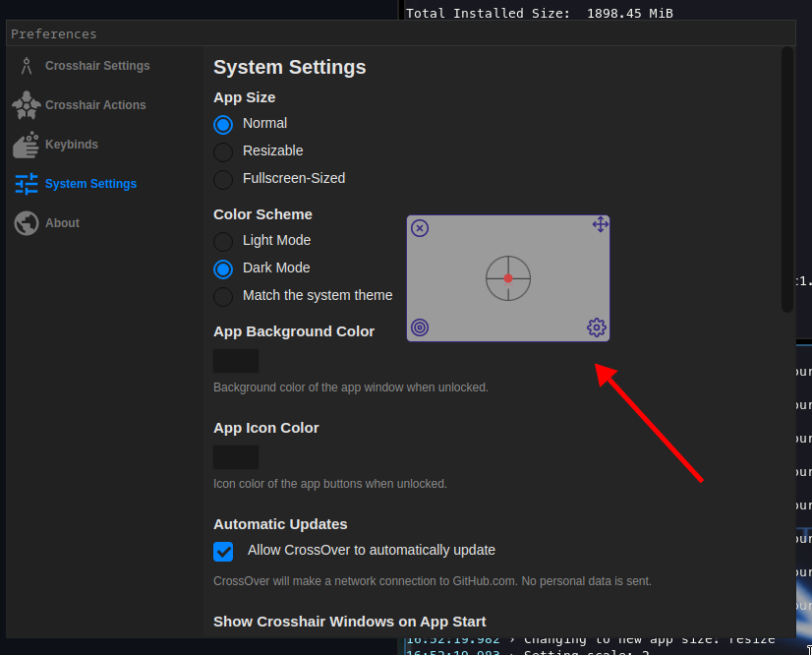Open the App Background Color swatch
812x655 pixels.
(235, 361)
